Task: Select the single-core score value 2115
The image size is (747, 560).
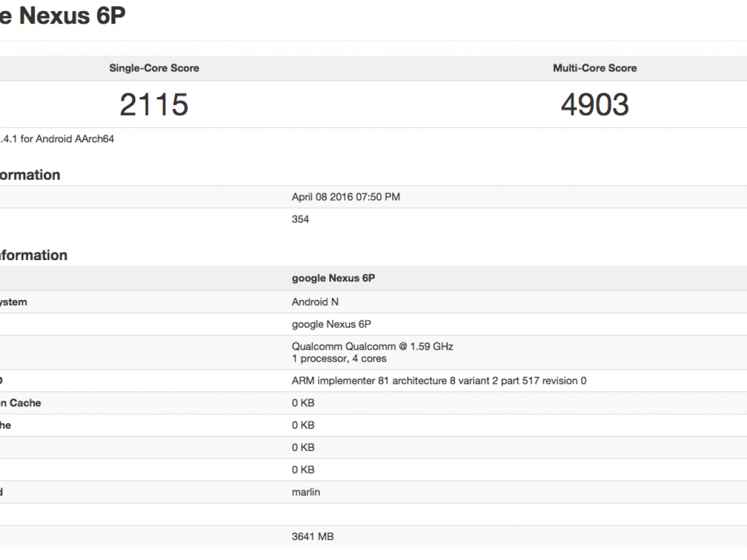Action: coord(154,105)
